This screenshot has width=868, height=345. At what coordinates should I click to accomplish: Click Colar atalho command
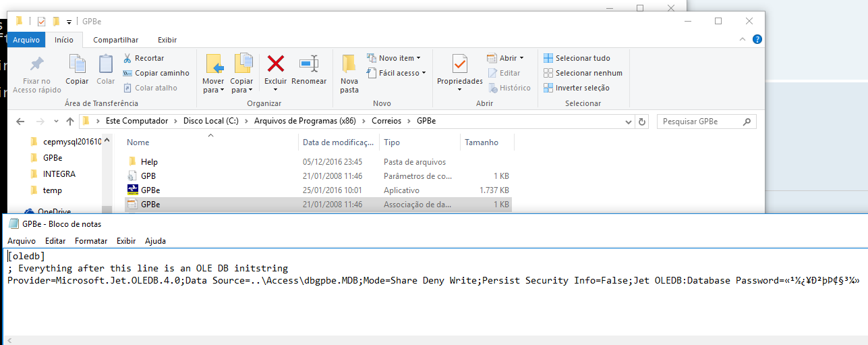tap(150, 88)
